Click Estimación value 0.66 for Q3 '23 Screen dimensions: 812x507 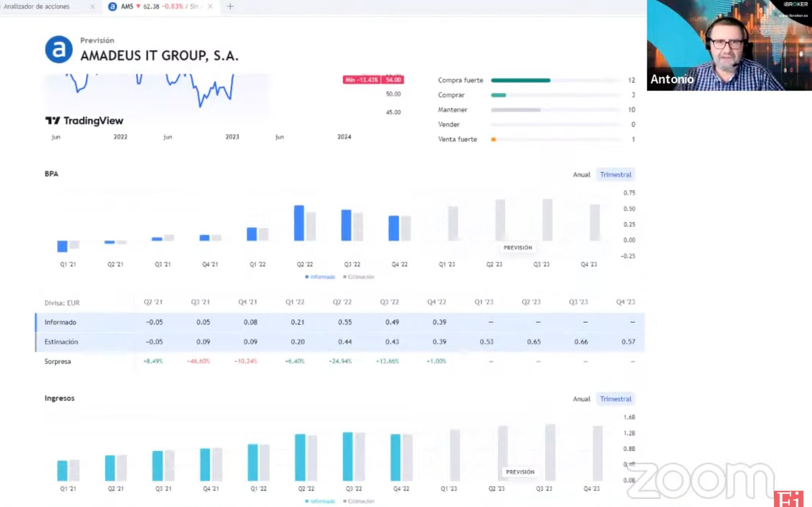(x=581, y=342)
